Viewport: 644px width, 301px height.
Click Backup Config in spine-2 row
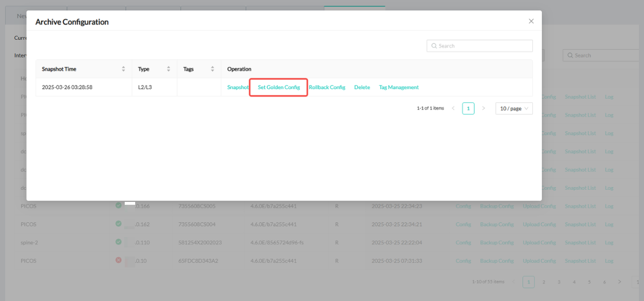497,243
